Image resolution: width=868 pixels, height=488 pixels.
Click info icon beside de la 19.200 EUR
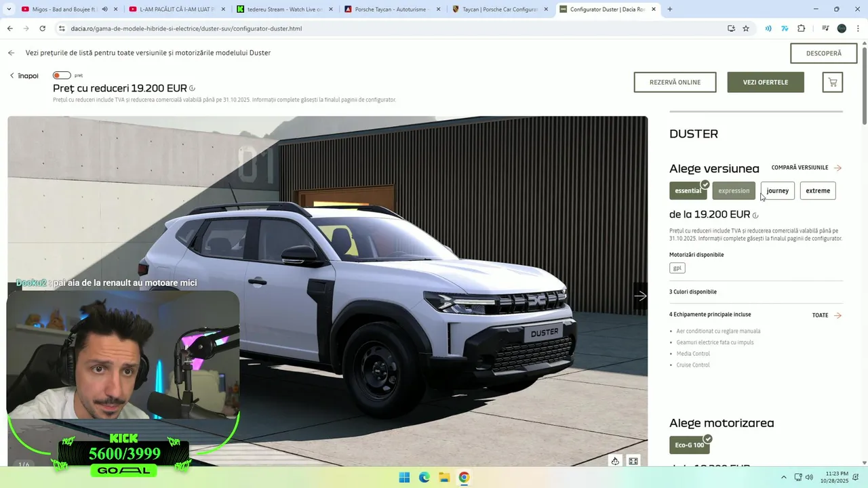pos(755,216)
